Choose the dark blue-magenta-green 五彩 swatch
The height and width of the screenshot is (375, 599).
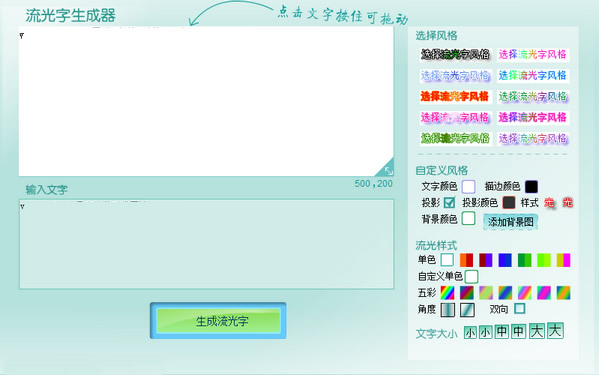tap(466, 293)
